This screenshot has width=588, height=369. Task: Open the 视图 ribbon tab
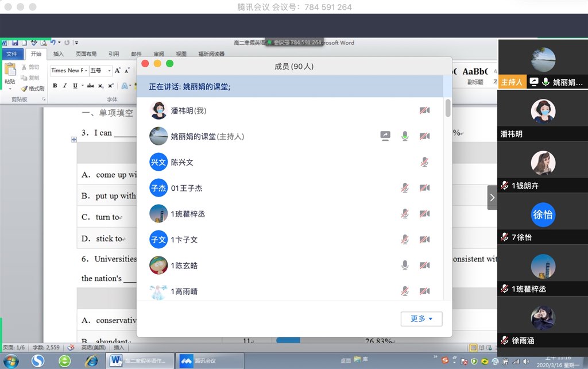pyautogui.click(x=181, y=53)
